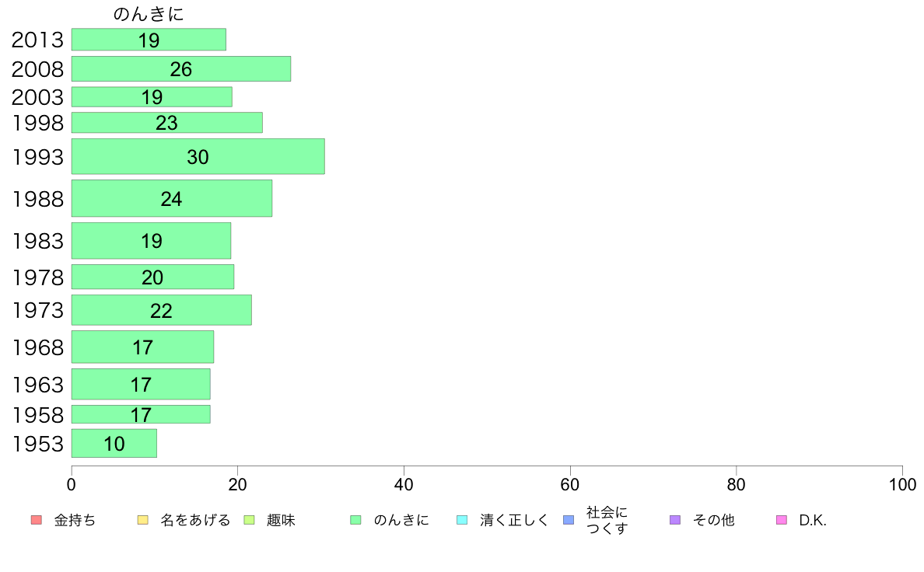Viewport: 924px width, 572px height.
Task: Click the 2013 year label
Action: pyautogui.click(x=37, y=40)
